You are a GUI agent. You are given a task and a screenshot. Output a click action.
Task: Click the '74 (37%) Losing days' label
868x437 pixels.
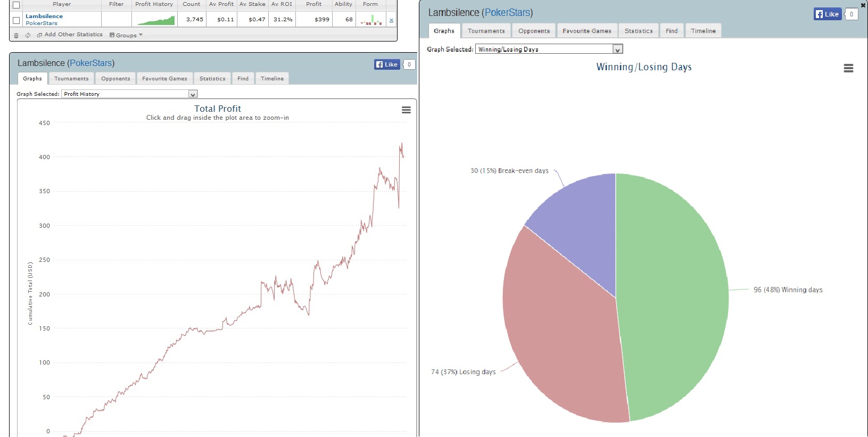pyautogui.click(x=464, y=372)
